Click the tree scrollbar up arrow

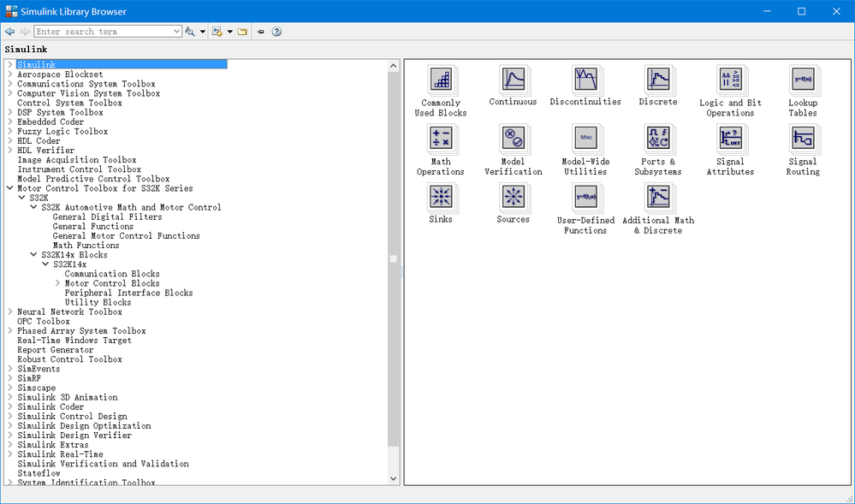point(393,65)
